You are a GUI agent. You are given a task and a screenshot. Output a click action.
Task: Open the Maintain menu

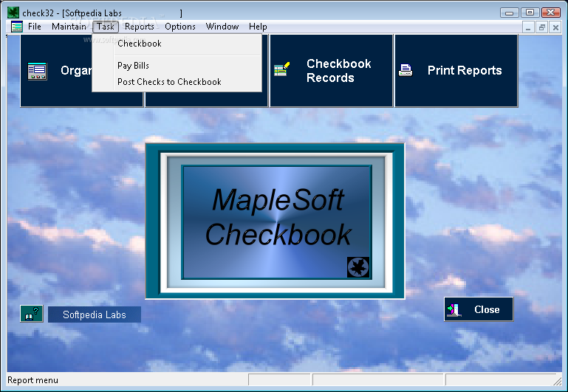(x=69, y=27)
